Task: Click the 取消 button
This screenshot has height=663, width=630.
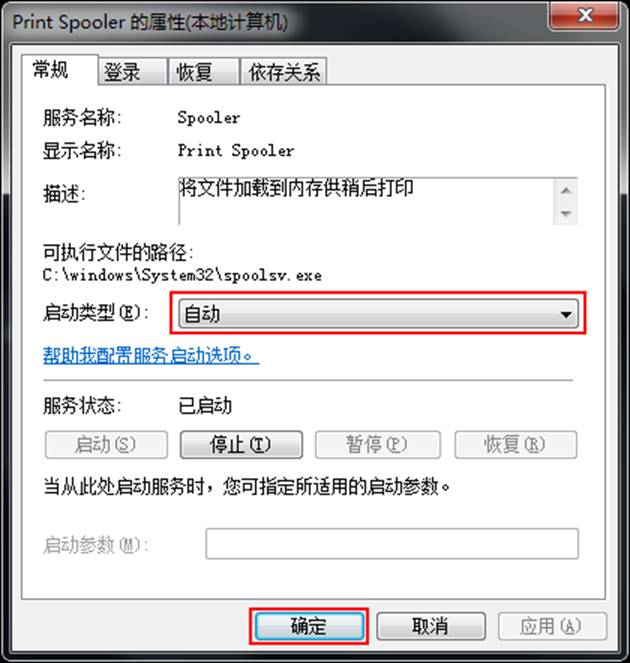Action: pyautogui.click(x=430, y=626)
